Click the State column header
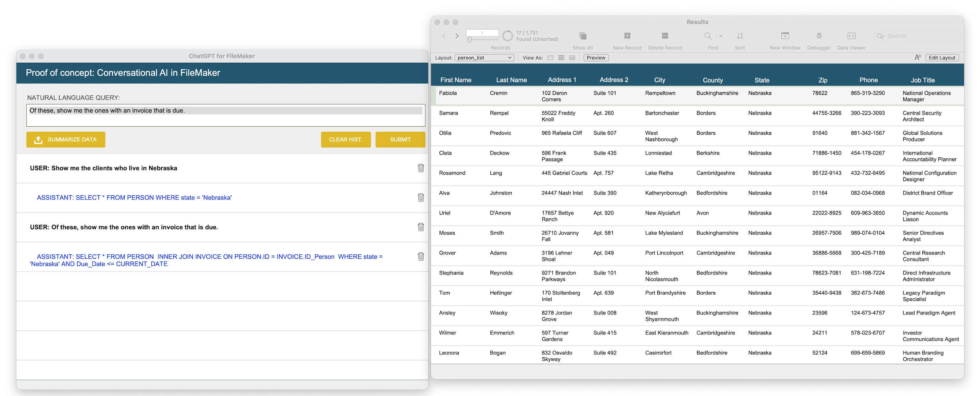 click(762, 80)
